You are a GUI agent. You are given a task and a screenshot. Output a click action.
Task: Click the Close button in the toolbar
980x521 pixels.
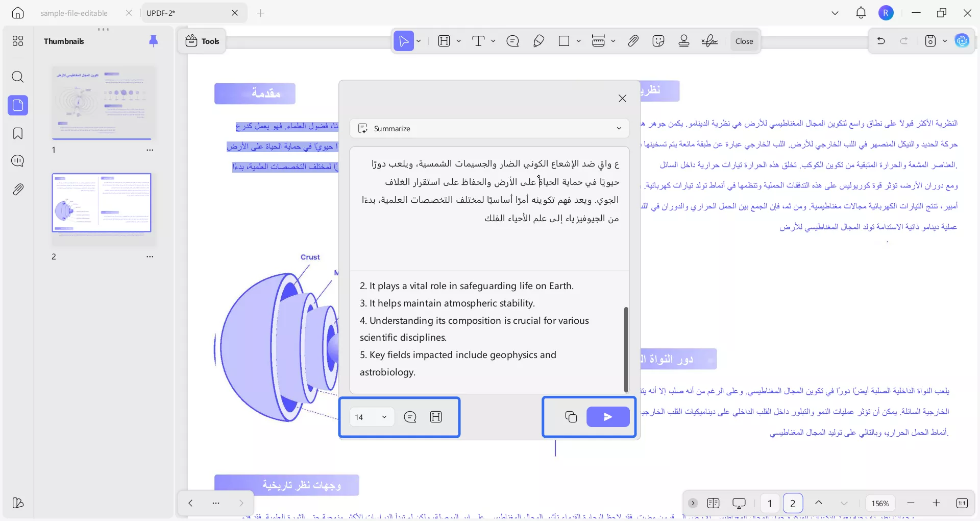click(x=744, y=41)
